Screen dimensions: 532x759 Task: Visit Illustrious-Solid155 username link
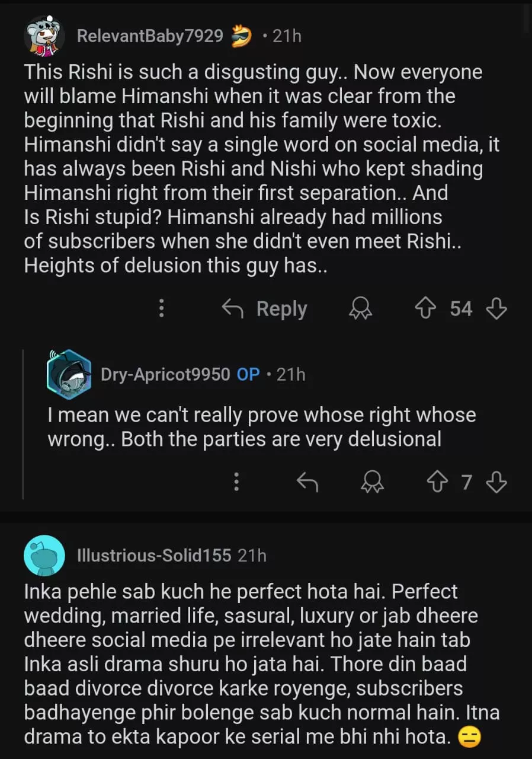pyautogui.click(x=154, y=555)
